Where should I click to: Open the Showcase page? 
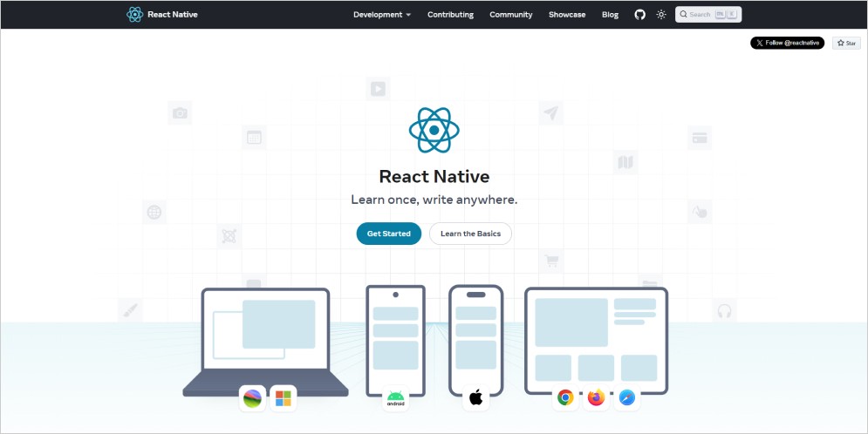click(567, 14)
